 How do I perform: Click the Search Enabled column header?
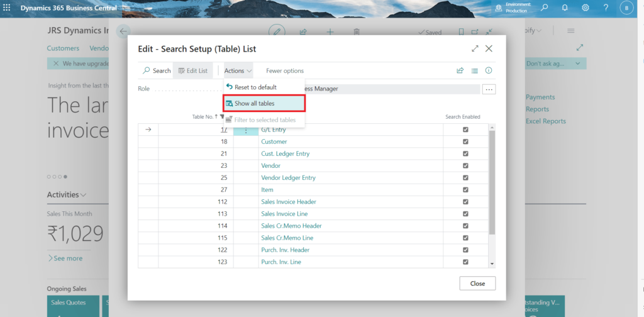click(463, 116)
